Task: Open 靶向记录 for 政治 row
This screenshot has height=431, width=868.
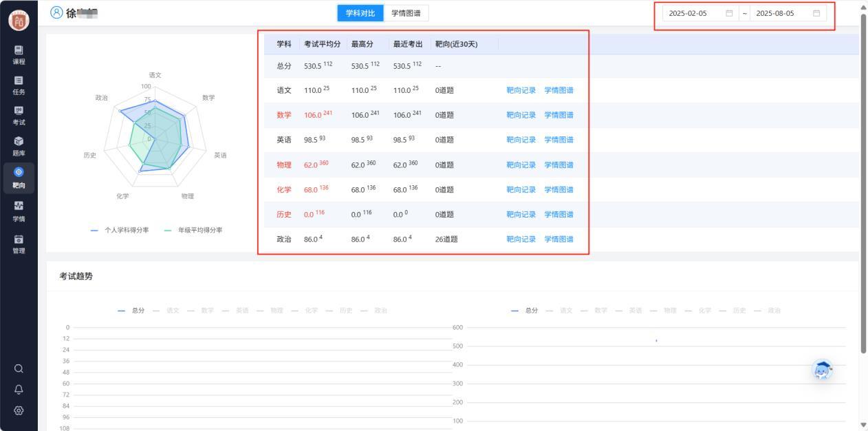Action: click(521, 239)
